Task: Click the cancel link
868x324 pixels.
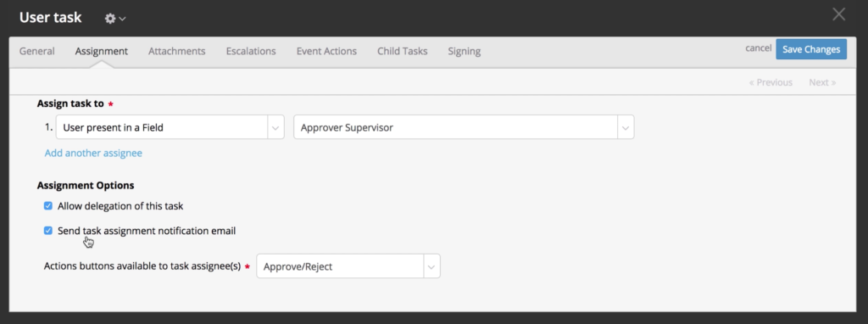Action: click(759, 48)
